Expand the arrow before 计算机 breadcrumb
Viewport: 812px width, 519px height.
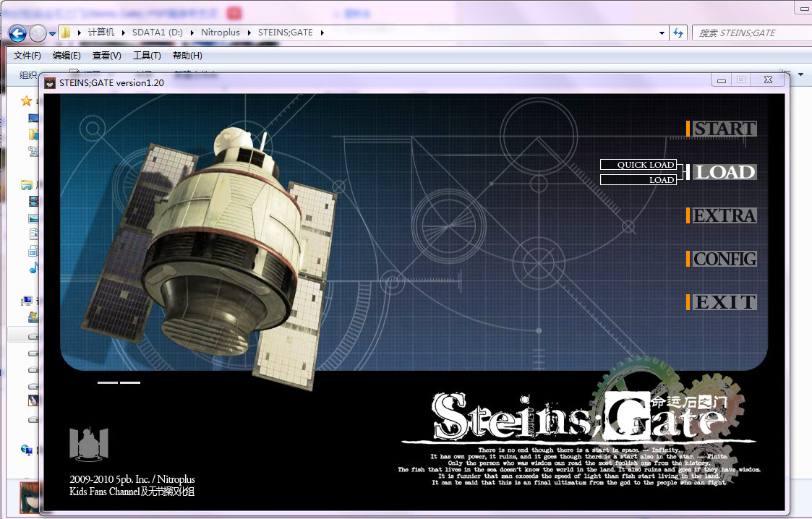[x=80, y=33]
